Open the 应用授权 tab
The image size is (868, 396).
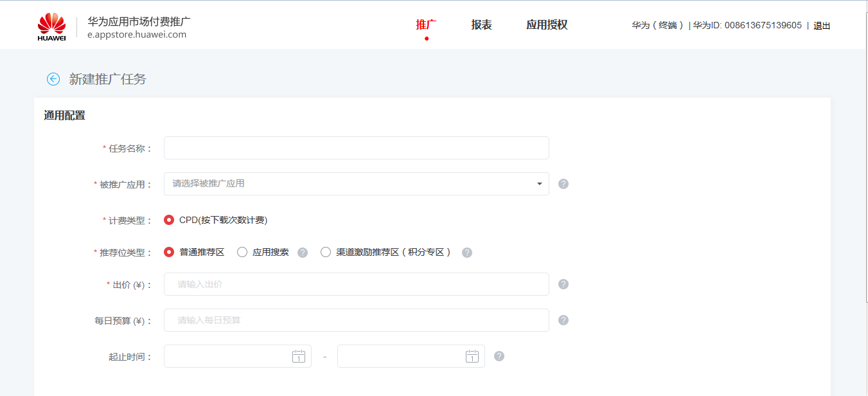point(547,24)
